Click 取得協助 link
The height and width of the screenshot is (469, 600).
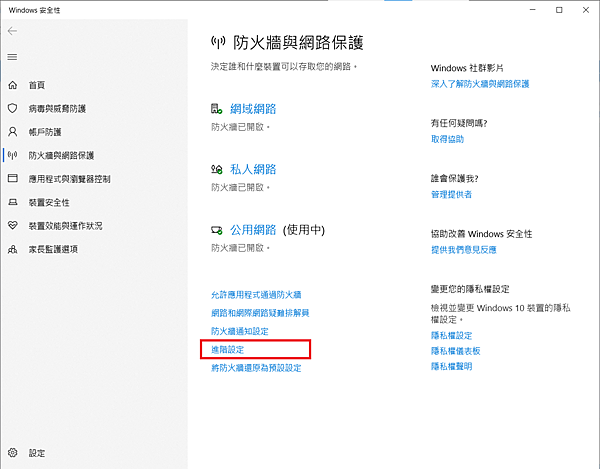[x=447, y=139]
